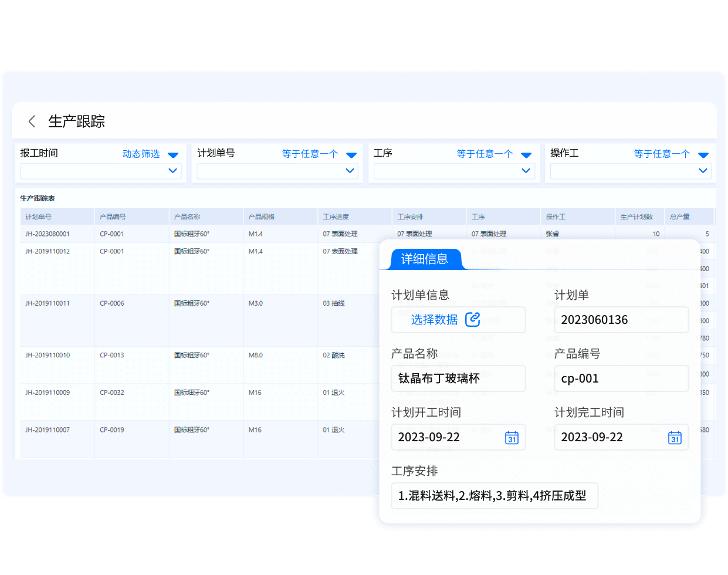Click the 选择数据 button

[458, 320]
